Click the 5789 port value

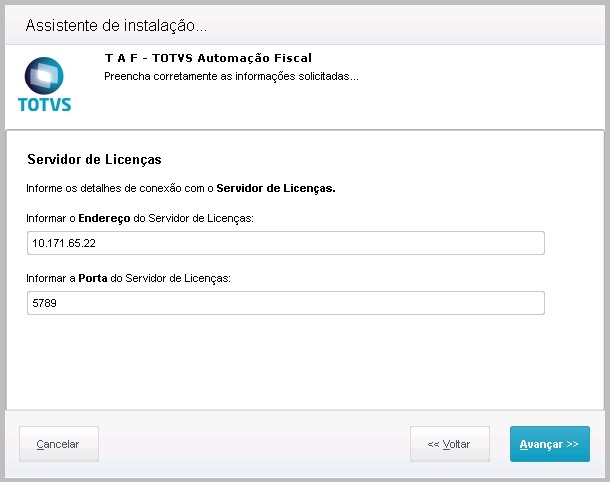pyautogui.click(x=44, y=303)
